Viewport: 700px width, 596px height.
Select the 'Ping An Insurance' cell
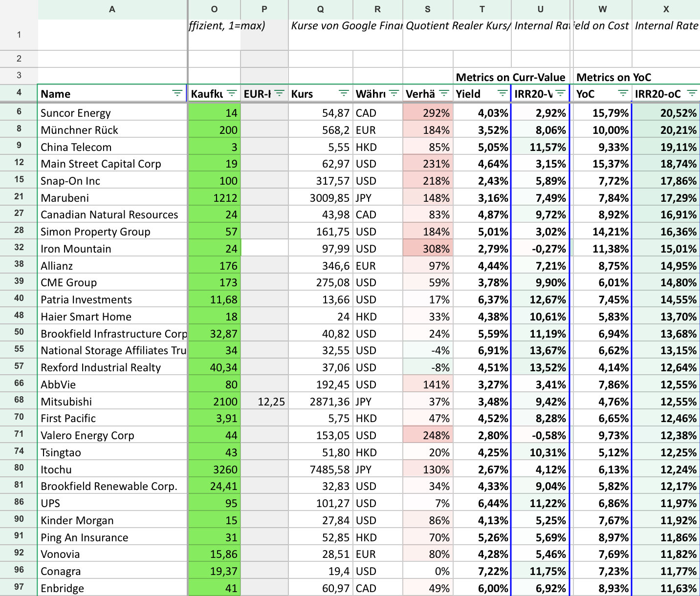[x=112, y=537]
